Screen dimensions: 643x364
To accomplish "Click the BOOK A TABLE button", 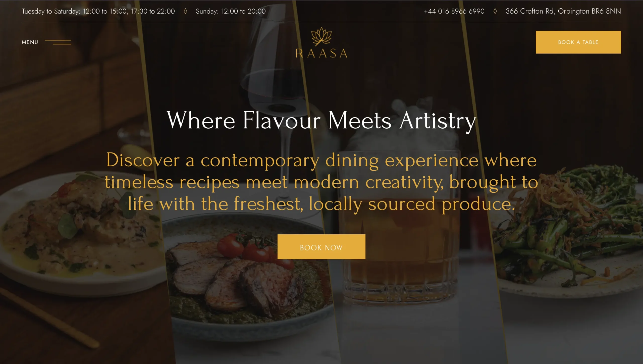I will [x=578, y=42].
